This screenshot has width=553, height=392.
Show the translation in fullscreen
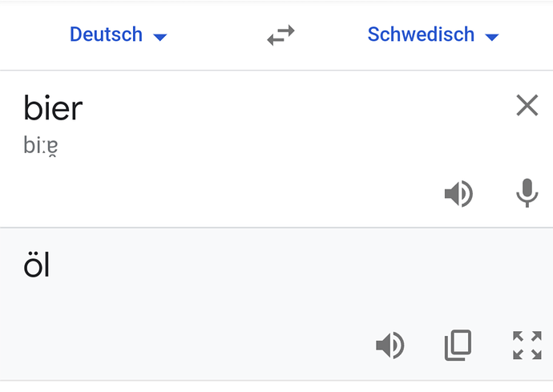[x=527, y=346]
